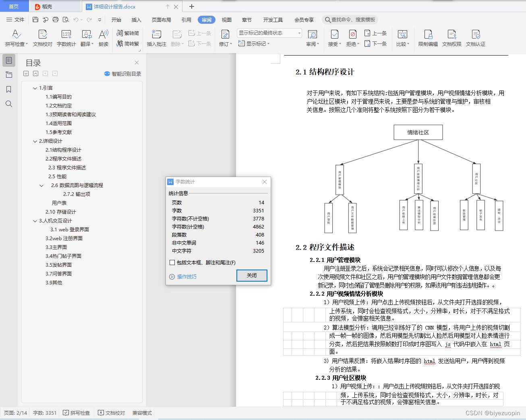Click the Track Changes (修订) icon

click(225, 35)
